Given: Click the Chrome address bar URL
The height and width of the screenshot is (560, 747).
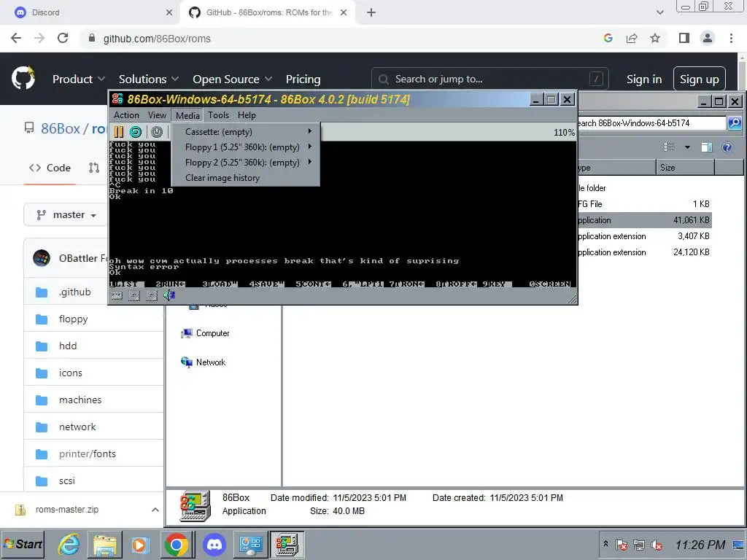Looking at the screenshot, I should pos(157,39).
